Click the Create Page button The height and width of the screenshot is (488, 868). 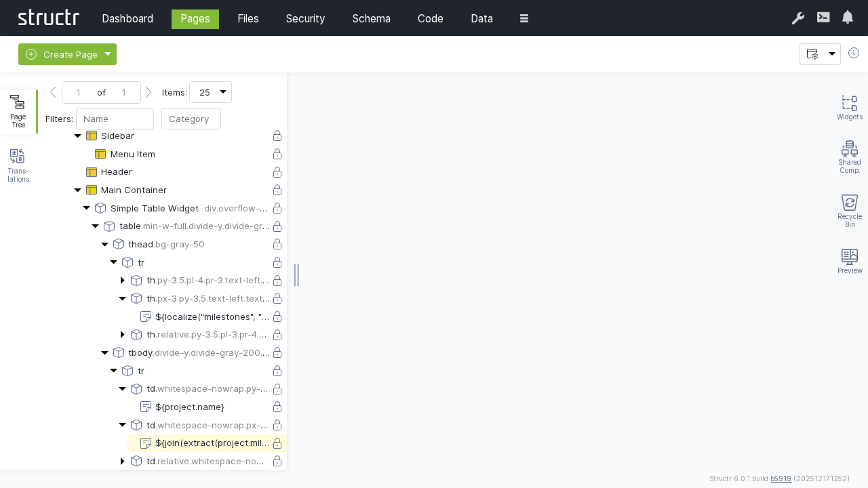coord(62,54)
